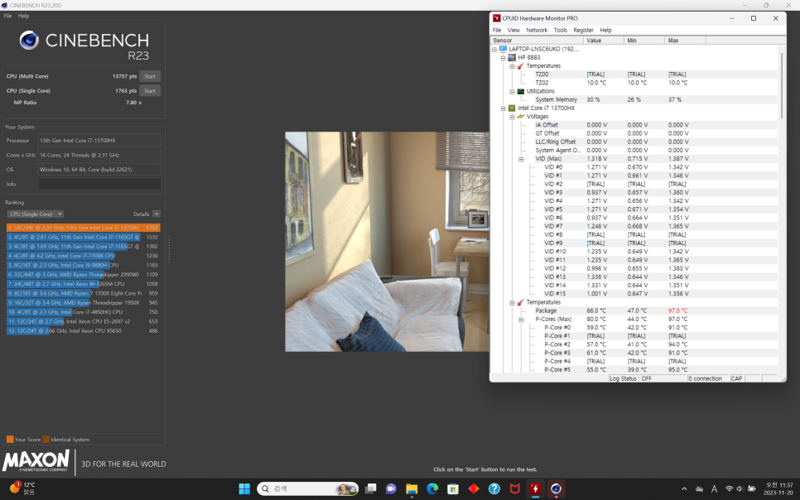The image size is (800, 500).
Task: Open Hardware Monitor View menu
Action: tap(513, 30)
